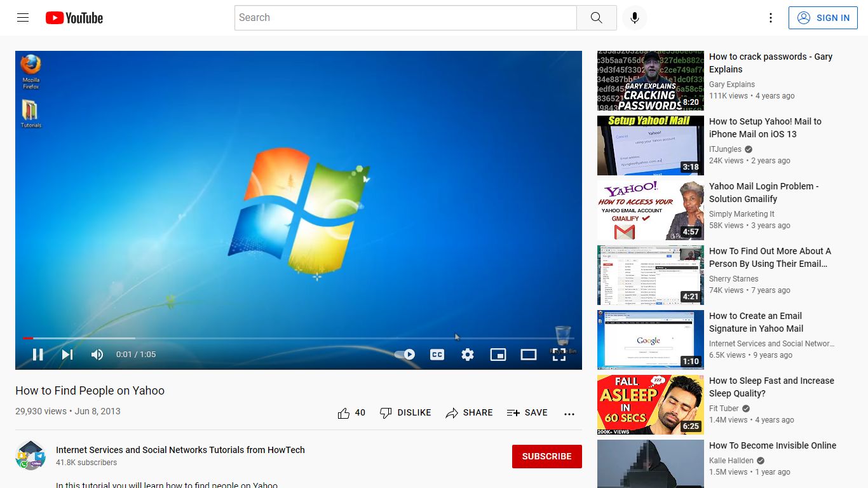Open Internet Services and Social Networks channel link
868x488 pixels.
click(x=180, y=450)
